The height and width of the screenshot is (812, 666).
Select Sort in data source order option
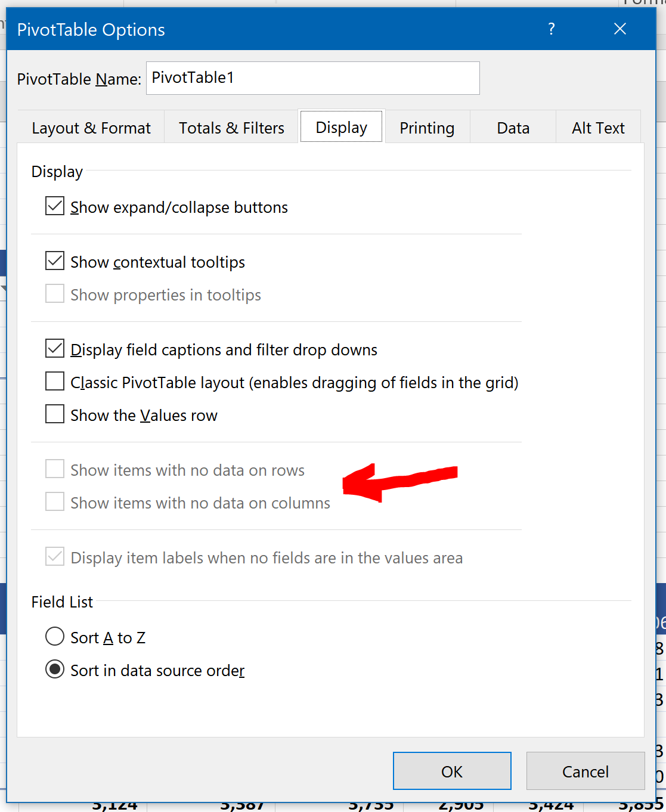55,670
